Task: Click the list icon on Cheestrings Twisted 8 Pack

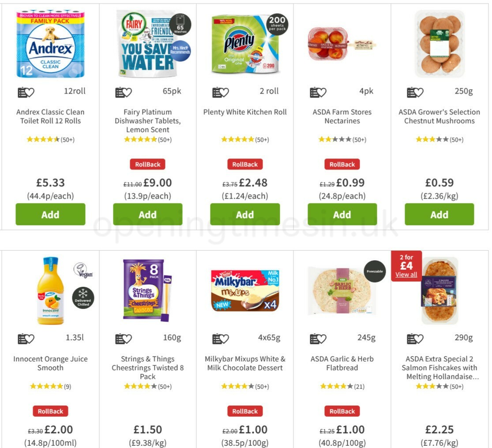Action: point(119,339)
